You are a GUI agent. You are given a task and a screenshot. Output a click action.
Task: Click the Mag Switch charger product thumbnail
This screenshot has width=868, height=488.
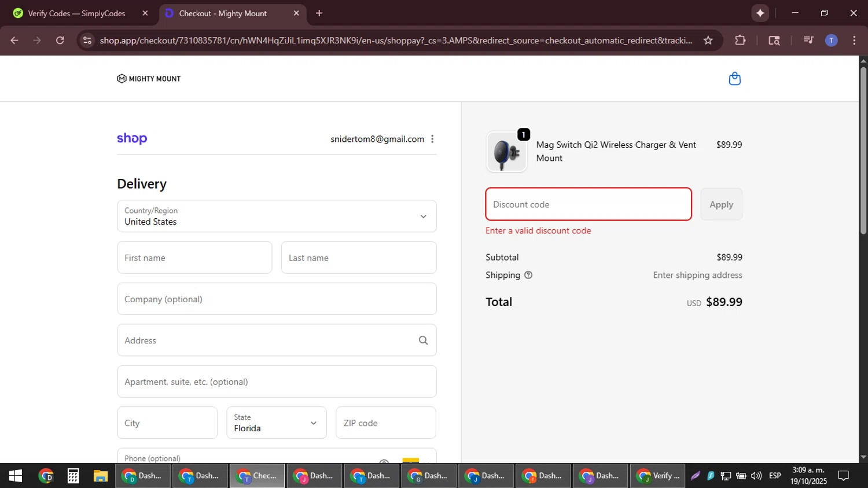click(506, 152)
